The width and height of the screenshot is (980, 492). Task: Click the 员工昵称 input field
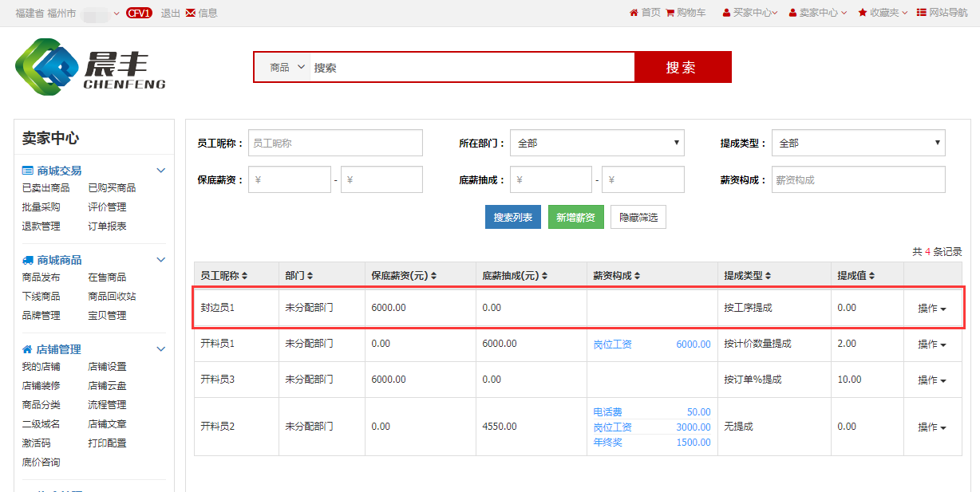click(x=335, y=144)
